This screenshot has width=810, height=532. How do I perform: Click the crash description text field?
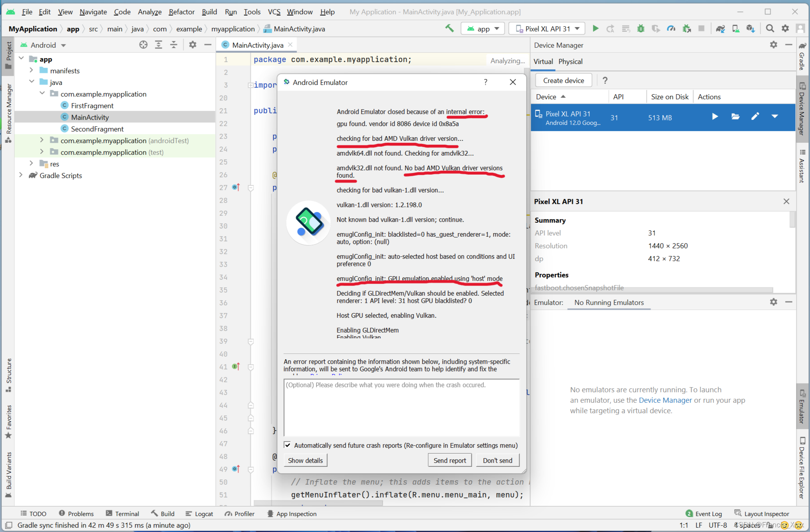pyautogui.click(x=402, y=407)
